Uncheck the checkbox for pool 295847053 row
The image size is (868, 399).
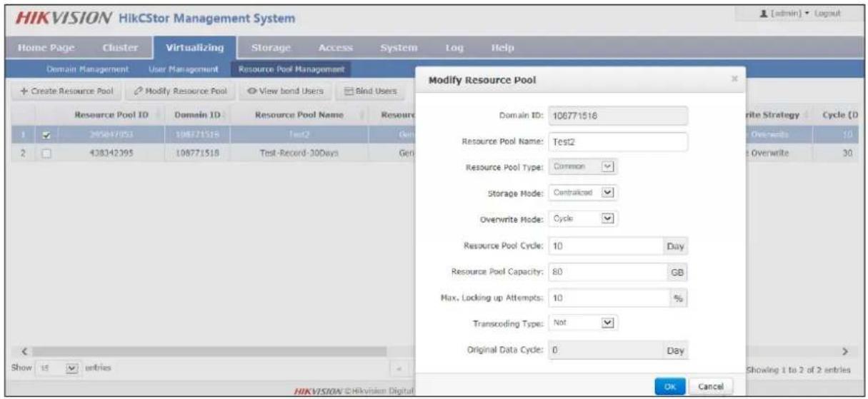pyautogui.click(x=48, y=133)
